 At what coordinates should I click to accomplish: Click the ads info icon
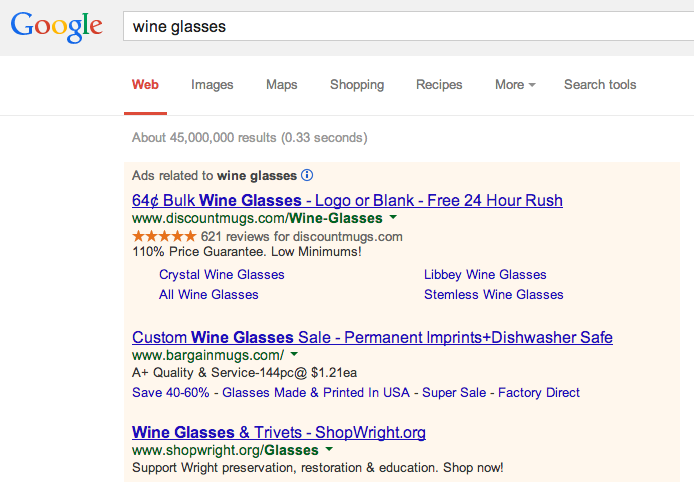(x=307, y=175)
